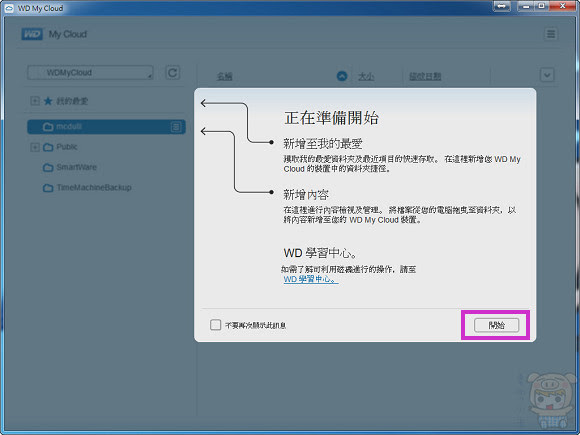Sort by the size column header
580x435 pixels.
pyautogui.click(x=366, y=77)
